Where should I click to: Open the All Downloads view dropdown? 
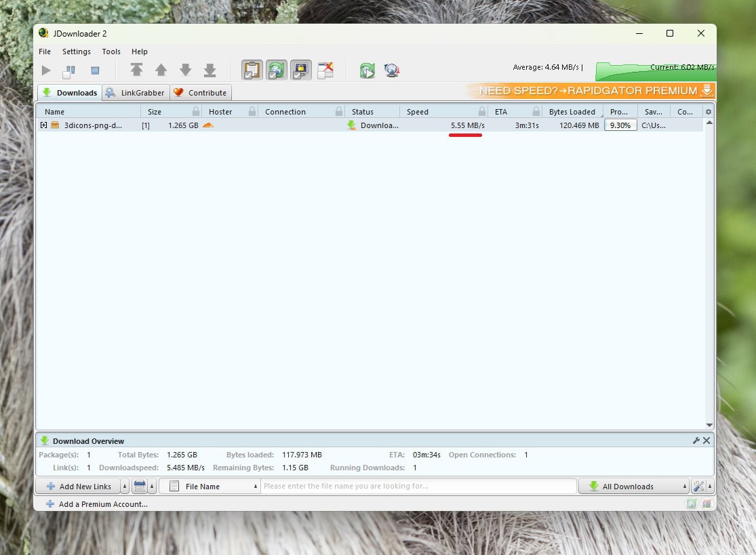click(633, 486)
